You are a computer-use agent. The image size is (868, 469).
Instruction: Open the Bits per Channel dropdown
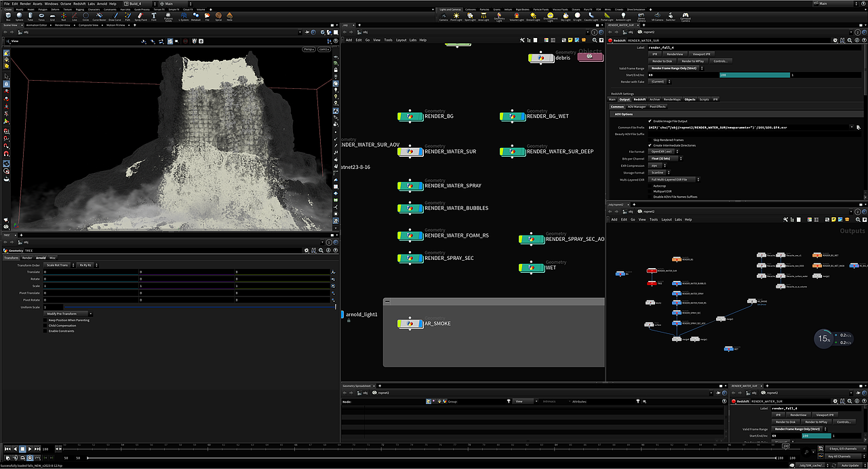[664, 158]
